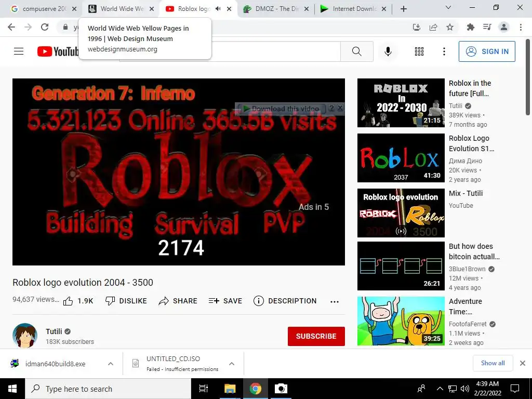Open the Roblox Logo Evolution S1 thumbnail
Image resolution: width=532 pixels, height=399 pixels.
[x=401, y=158]
